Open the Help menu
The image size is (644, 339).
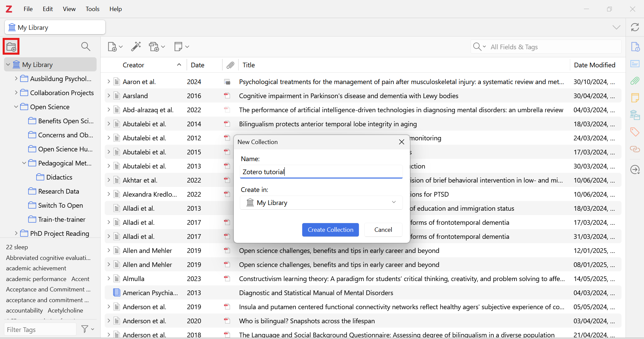point(115,9)
